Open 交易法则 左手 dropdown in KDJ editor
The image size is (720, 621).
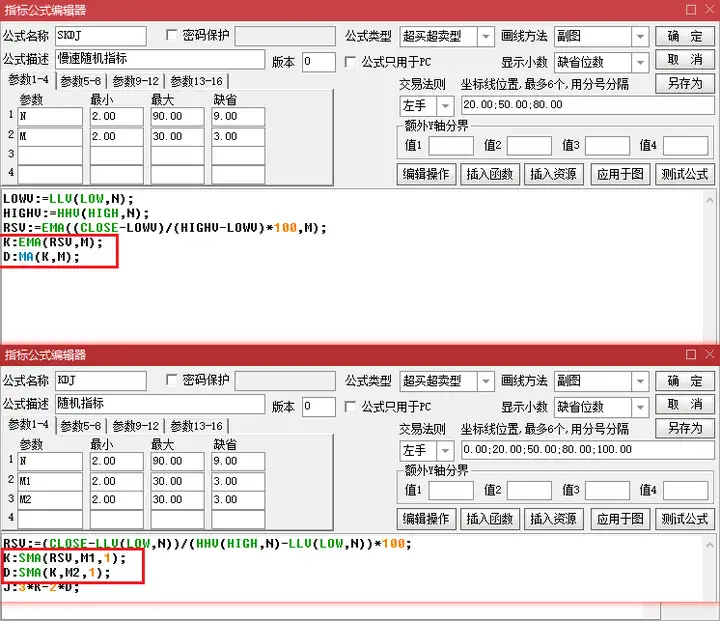(444, 451)
